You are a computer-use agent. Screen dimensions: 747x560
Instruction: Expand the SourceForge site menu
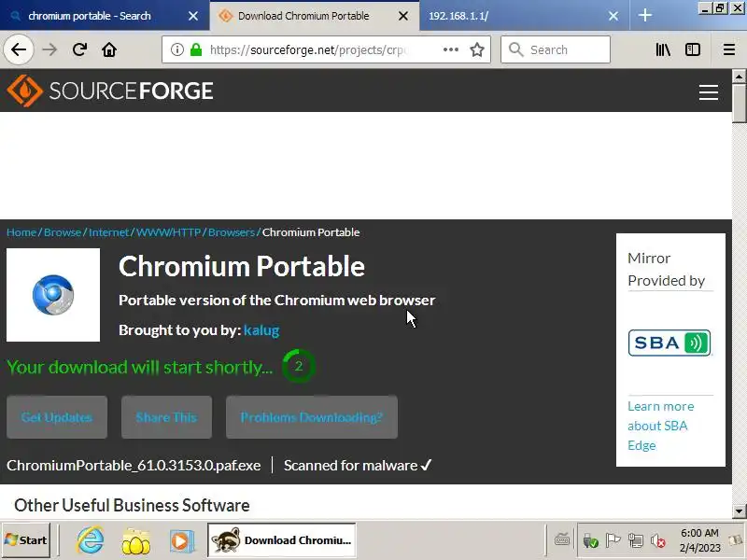(709, 92)
